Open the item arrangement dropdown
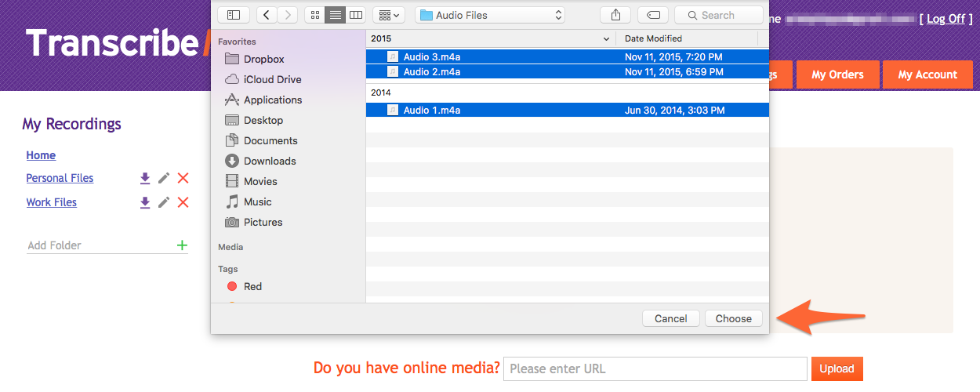The height and width of the screenshot is (392, 980). (x=388, y=15)
